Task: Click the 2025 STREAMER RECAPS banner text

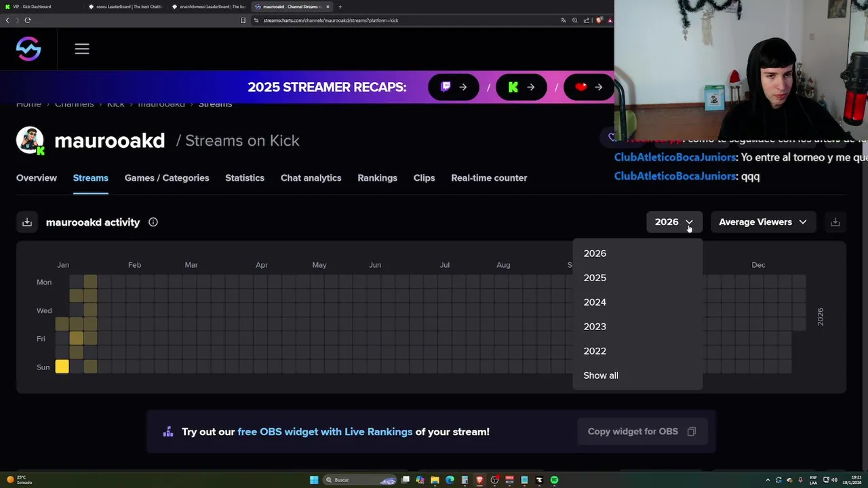Action: [x=327, y=87]
